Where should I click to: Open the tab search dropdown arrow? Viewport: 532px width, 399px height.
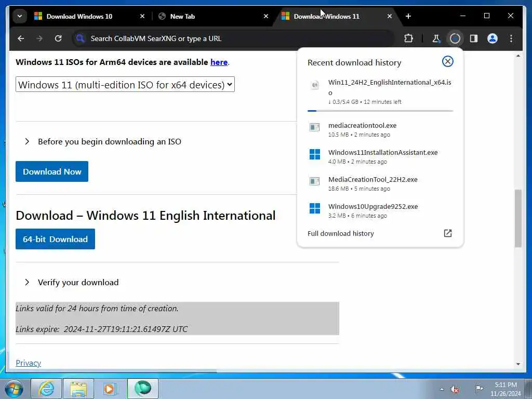point(20,16)
